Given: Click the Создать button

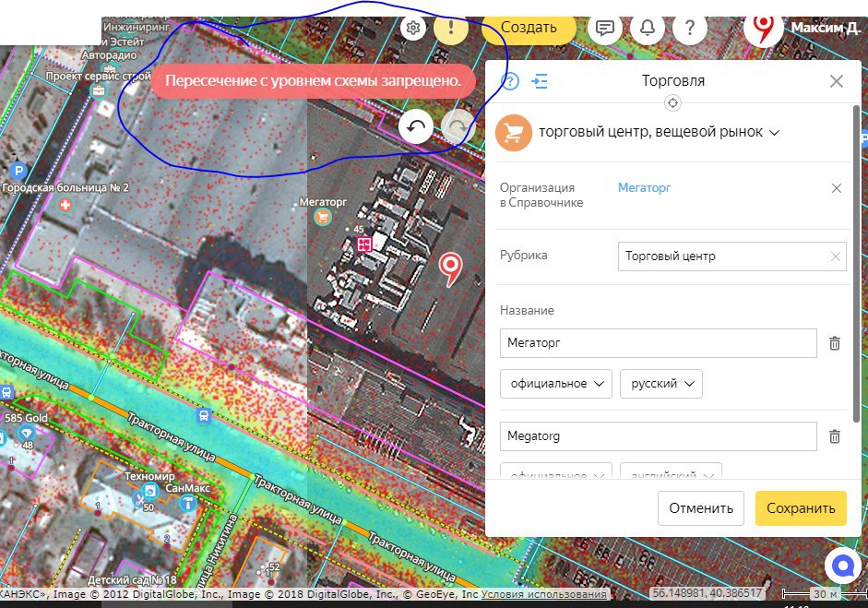Looking at the screenshot, I should tap(529, 28).
